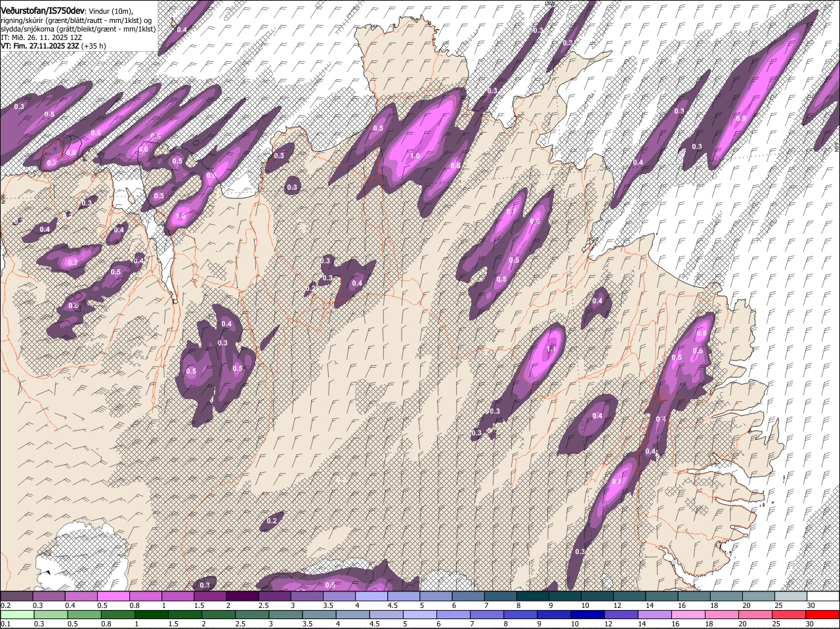This screenshot has width=840, height=629.
Task: Click the dark grey-purple 0.2 swatch in upper legend
Action: [x=17, y=596]
